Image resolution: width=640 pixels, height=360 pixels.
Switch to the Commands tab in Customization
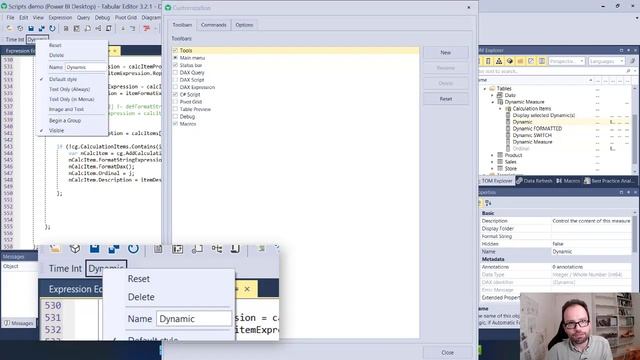[x=213, y=25]
